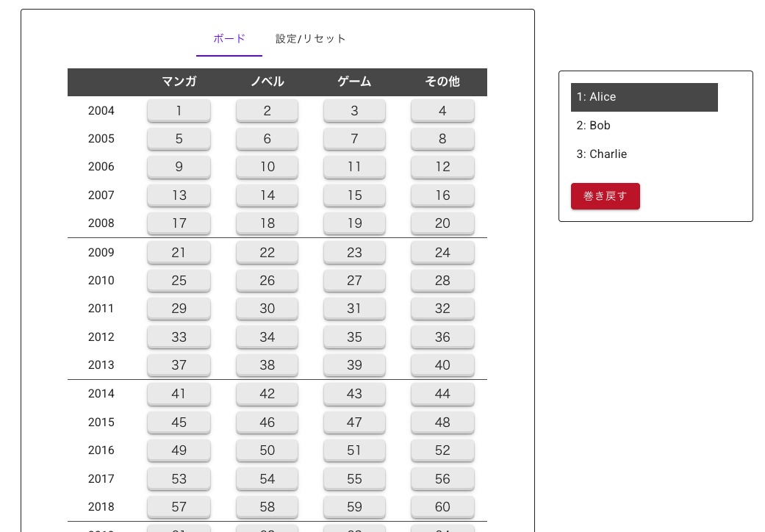The height and width of the screenshot is (532, 765).
Task: Click board cell number 1
Action: point(179,111)
